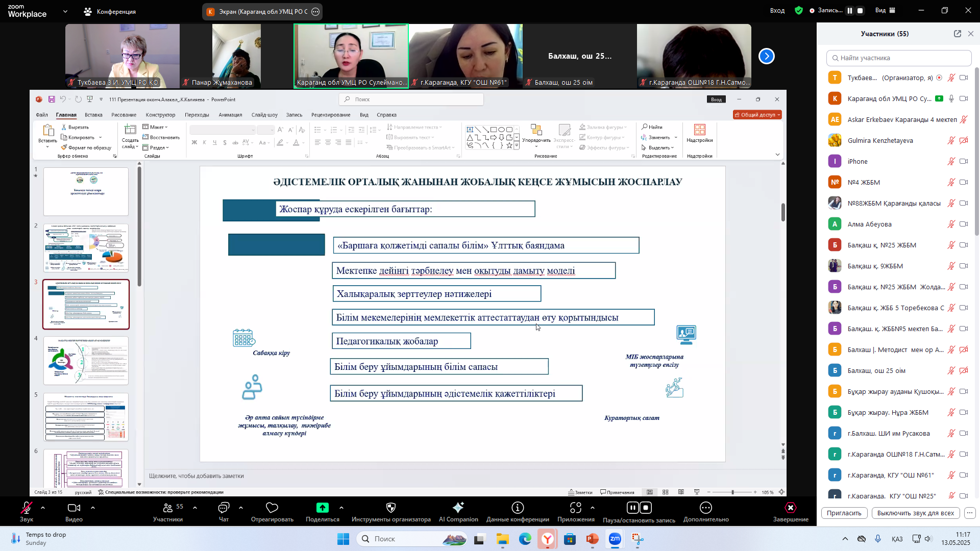Open PowerPoint from Windows taskbar
Image resolution: width=980 pixels, height=551 pixels.
point(592,539)
